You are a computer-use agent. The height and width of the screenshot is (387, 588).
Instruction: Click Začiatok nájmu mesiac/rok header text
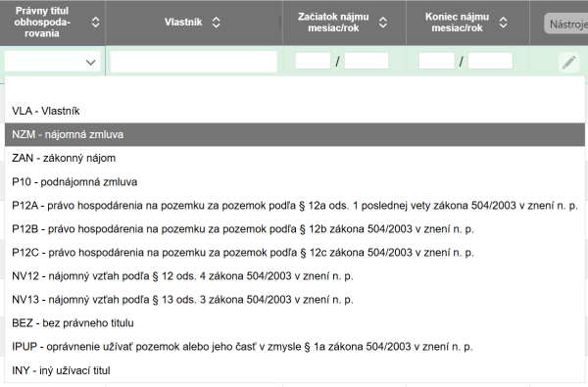click(x=333, y=23)
